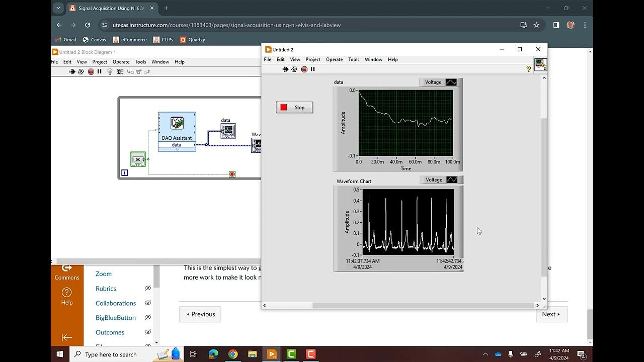Open Operate menu in Untitled 2 front panel
This screenshot has width=644, height=362.
coord(334,59)
